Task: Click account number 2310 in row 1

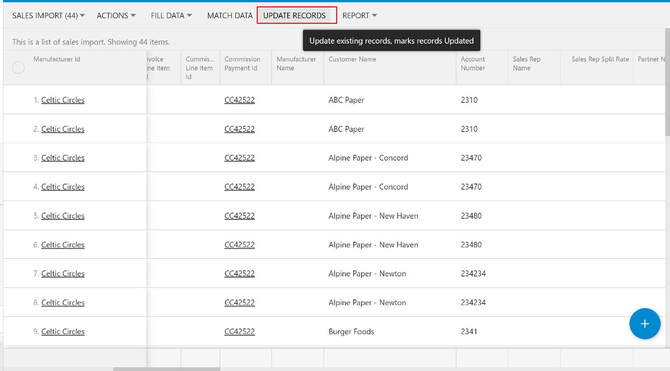Action: pos(469,100)
